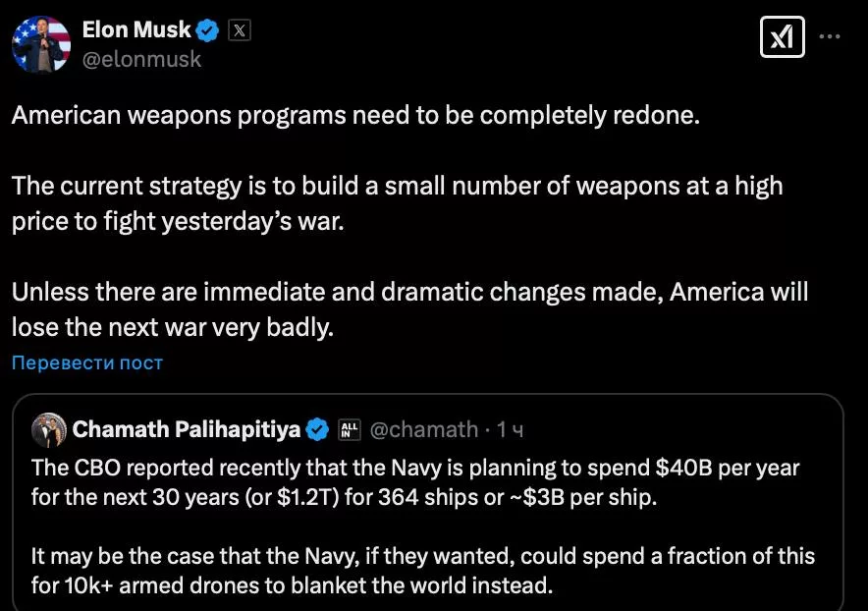Click the current strategy paragraph text

click(x=397, y=202)
